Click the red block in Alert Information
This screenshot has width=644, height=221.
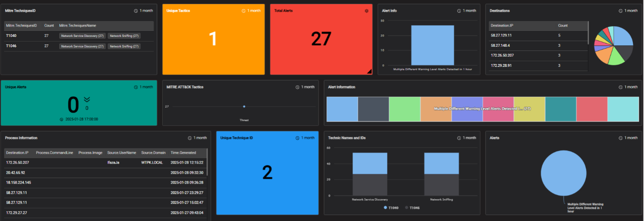tap(592, 109)
